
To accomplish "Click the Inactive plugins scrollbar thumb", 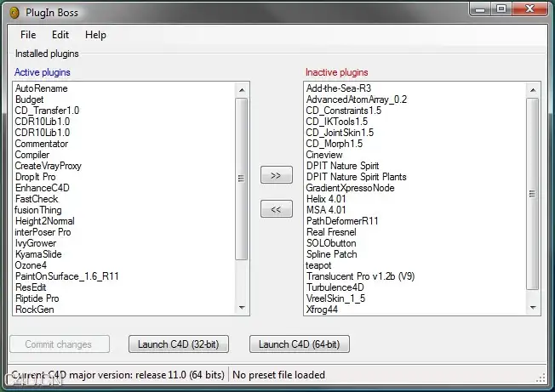I will [x=532, y=194].
